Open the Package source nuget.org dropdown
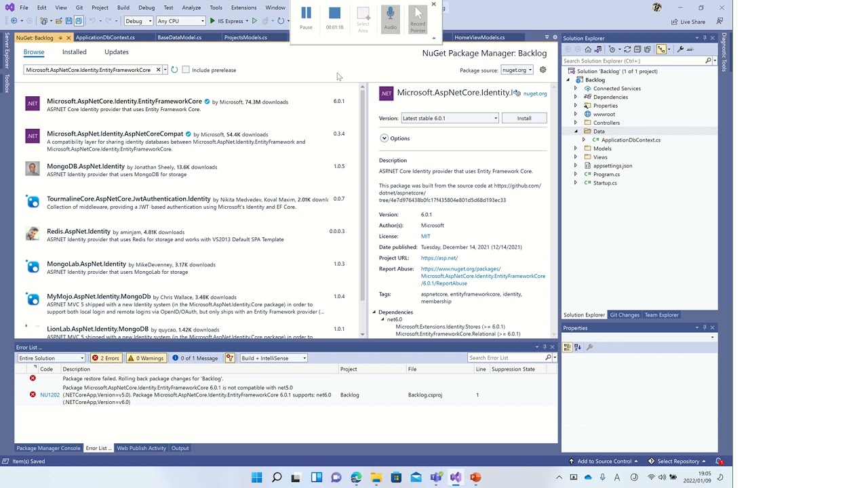868x488 pixels. point(517,70)
